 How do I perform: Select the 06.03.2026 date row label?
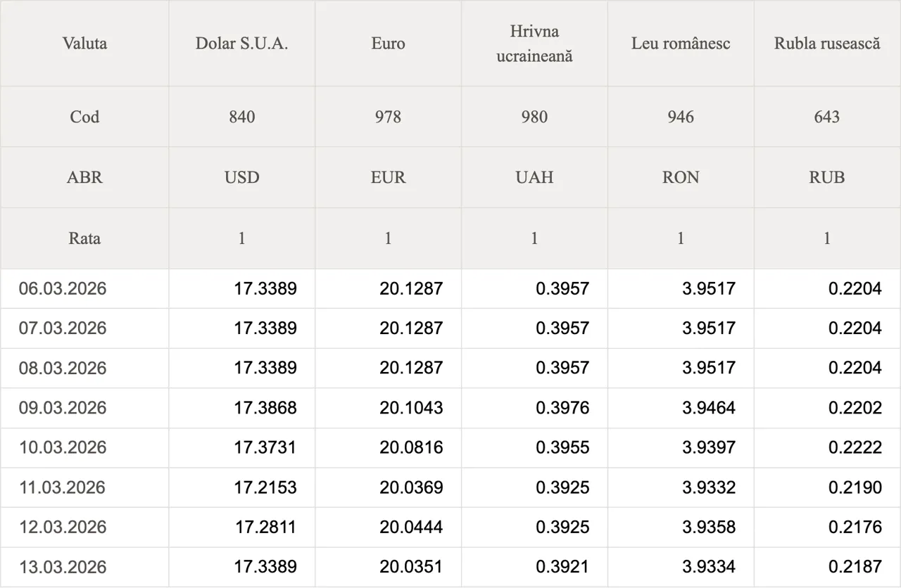[x=63, y=288]
